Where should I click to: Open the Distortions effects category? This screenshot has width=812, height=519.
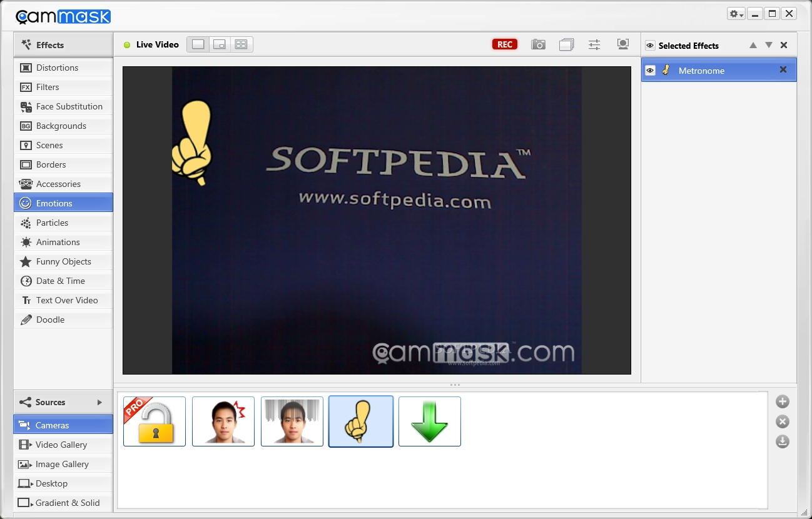(63, 68)
